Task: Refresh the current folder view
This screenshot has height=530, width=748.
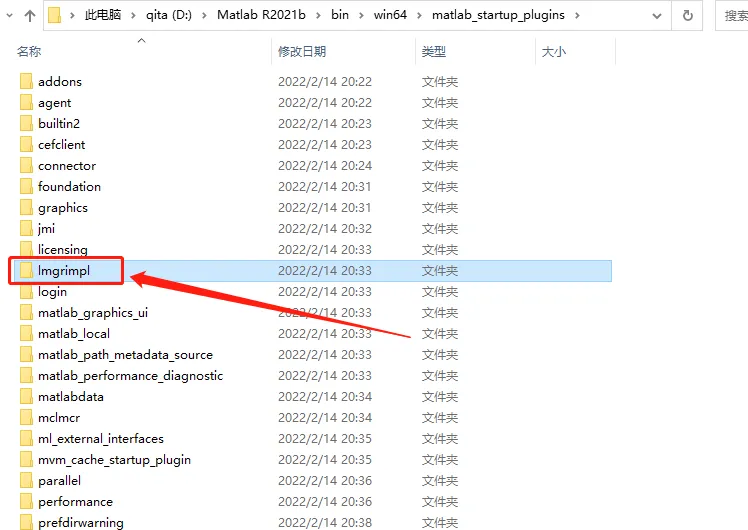Action: (687, 16)
